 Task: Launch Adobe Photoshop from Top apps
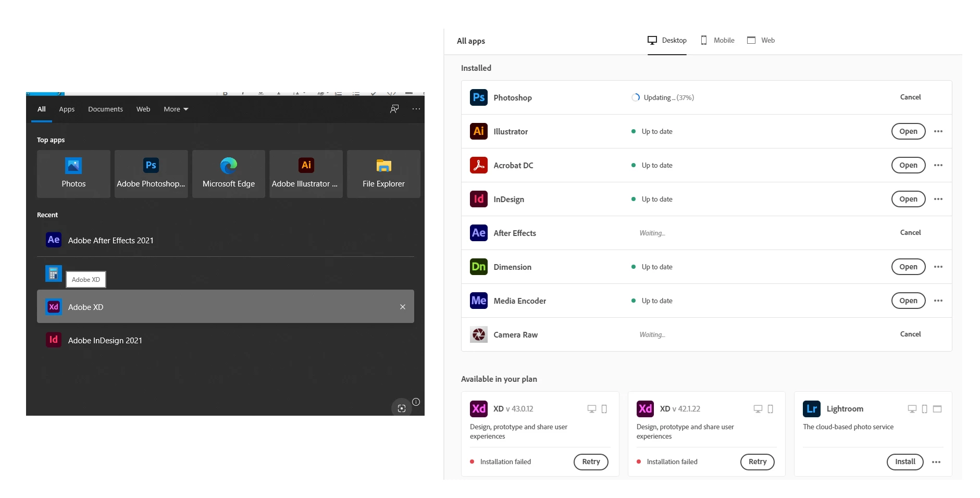(151, 173)
